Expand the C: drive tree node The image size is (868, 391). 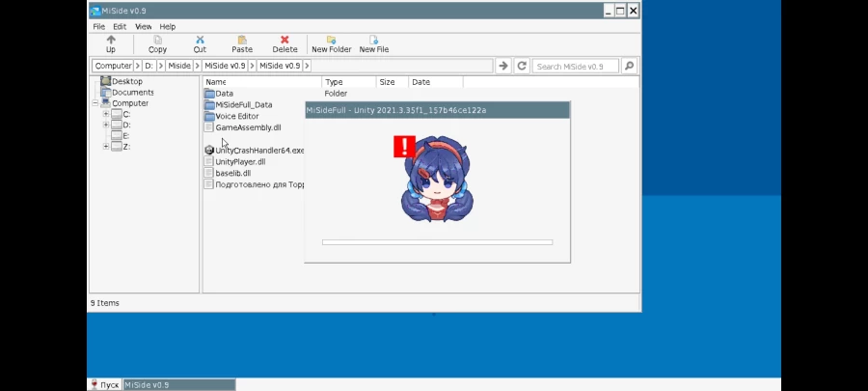point(105,115)
